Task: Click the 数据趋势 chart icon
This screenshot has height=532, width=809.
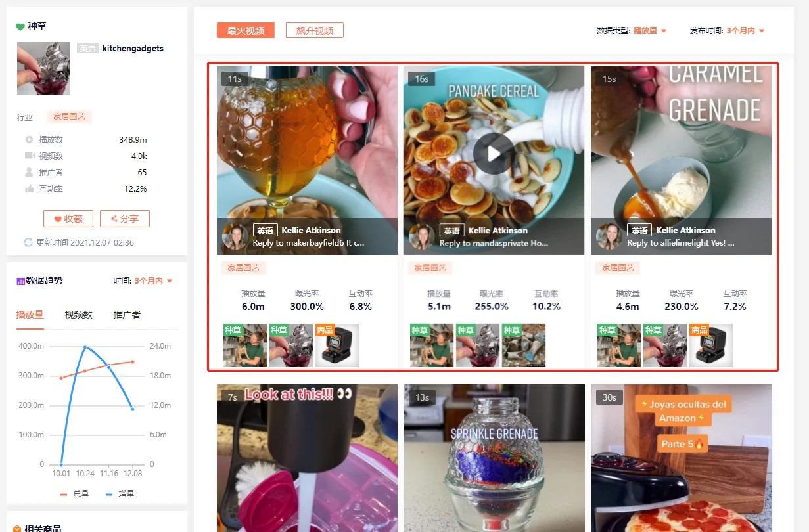Action: click(20, 281)
